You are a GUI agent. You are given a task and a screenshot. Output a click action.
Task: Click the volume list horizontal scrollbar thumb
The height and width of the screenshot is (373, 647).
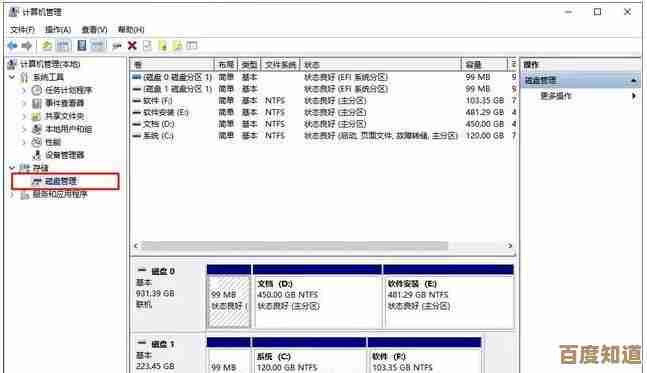tap(295, 246)
